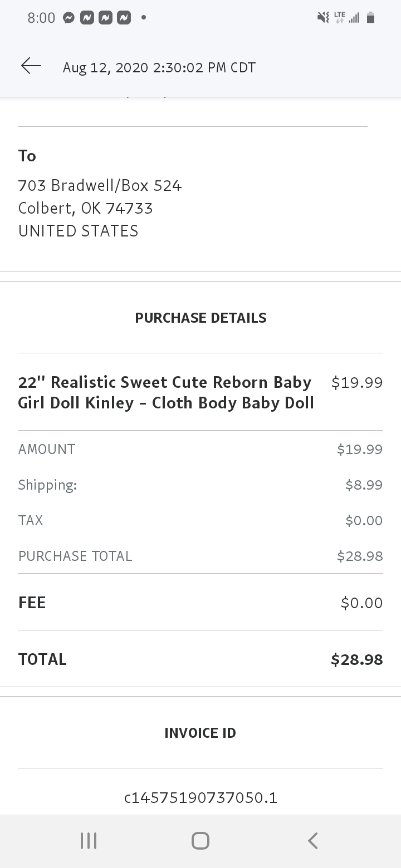The width and height of the screenshot is (401, 868).
Task: Tap the Android home button
Action: 200,841
